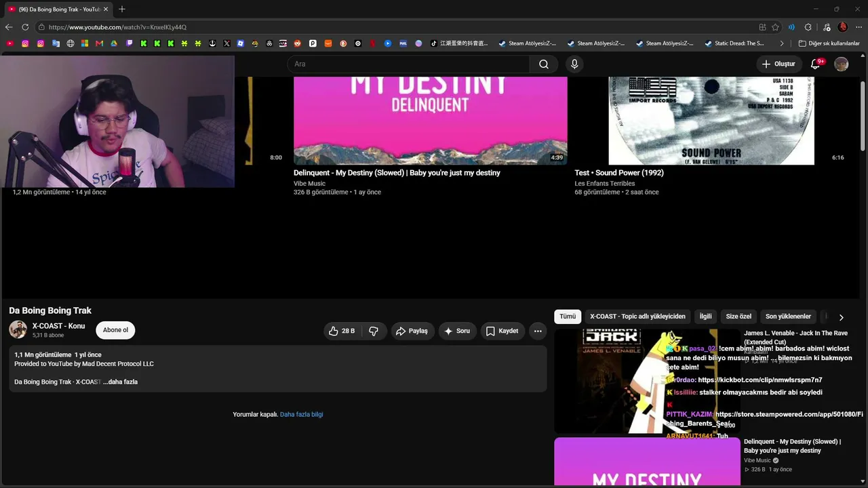868x488 pixels.
Task: Close the Da Boing Boing Trak tab
Action: pos(106,9)
